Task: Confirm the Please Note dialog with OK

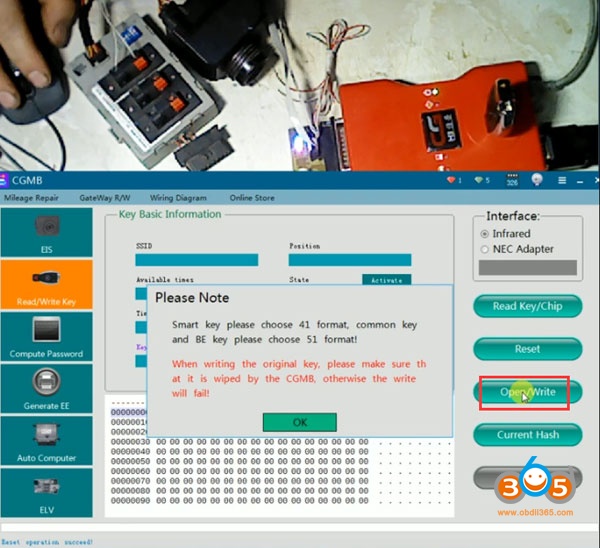Action: tap(300, 422)
